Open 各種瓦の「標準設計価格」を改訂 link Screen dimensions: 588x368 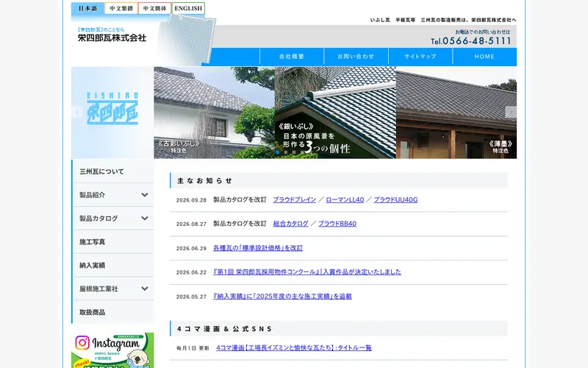point(258,248)
